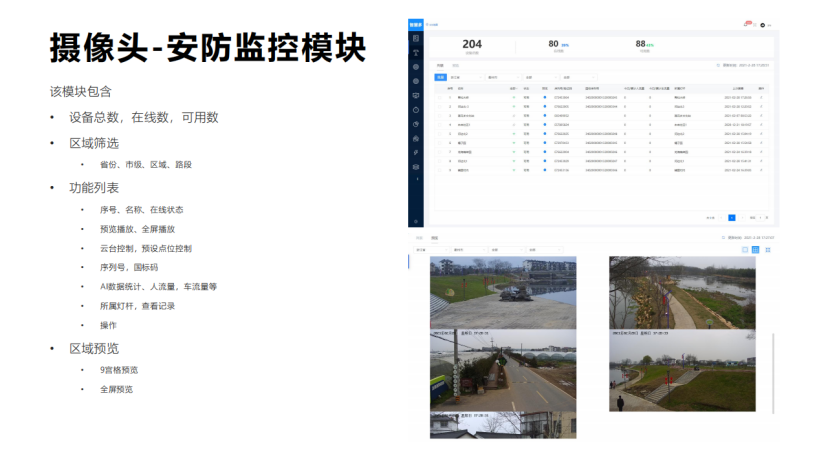Viewport: 828px width, 465px height.
Task: Open the road-section dropdown above the camera feeds
Action: pyautogui.click(x=545, y=250)
